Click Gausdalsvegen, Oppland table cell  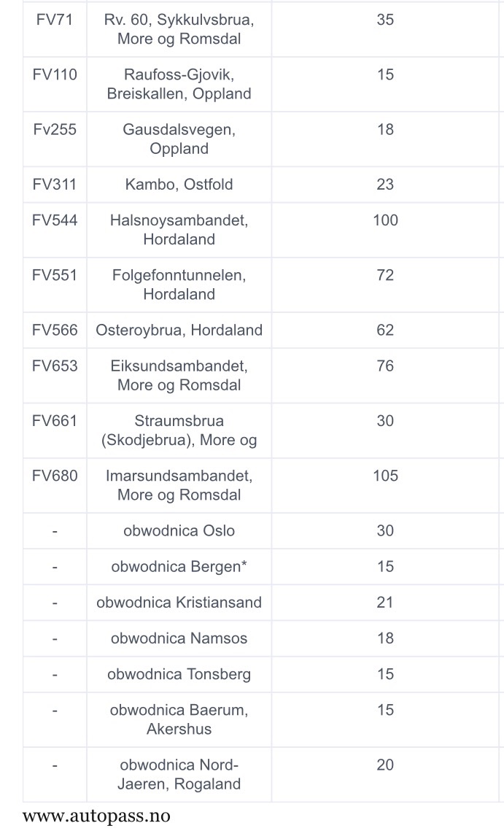click(x=179, y=139)
